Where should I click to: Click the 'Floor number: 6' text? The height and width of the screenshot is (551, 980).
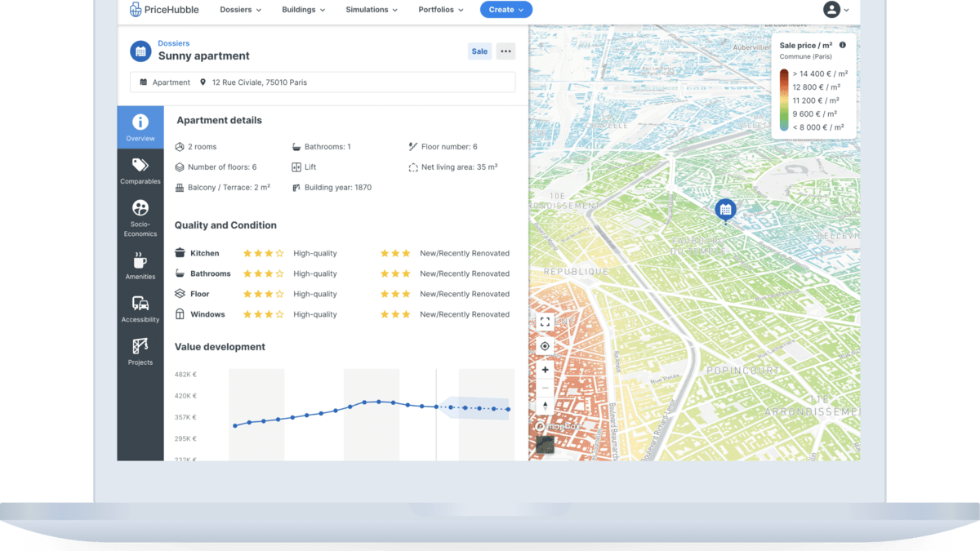tap(449, 147)
